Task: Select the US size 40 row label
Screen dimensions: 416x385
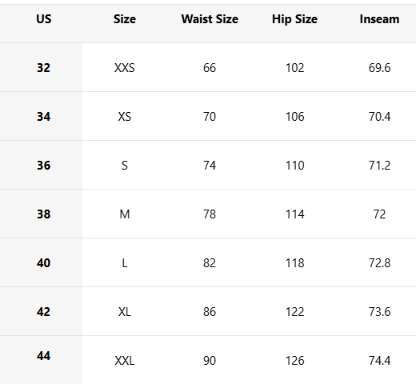Action: 44,263
